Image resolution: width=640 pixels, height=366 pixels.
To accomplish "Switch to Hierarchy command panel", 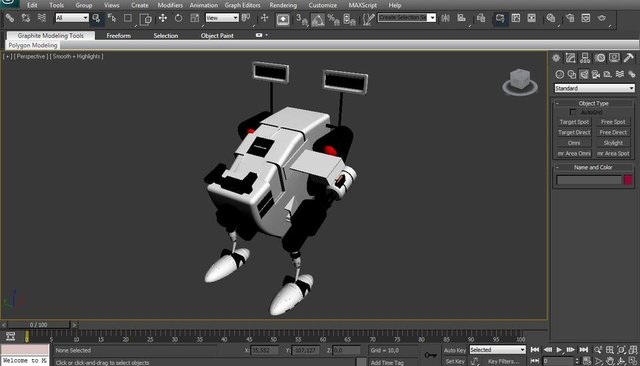I will (585, 58).
